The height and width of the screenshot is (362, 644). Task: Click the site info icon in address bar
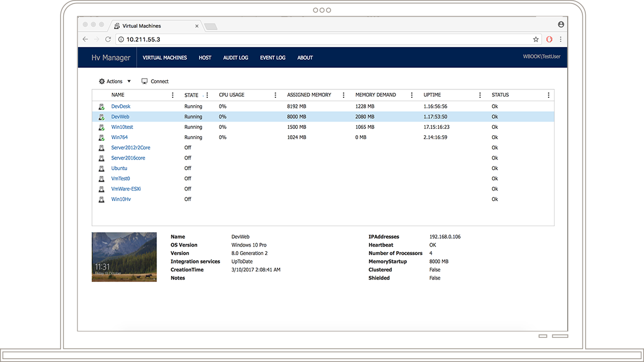click(x=121, y=40)
